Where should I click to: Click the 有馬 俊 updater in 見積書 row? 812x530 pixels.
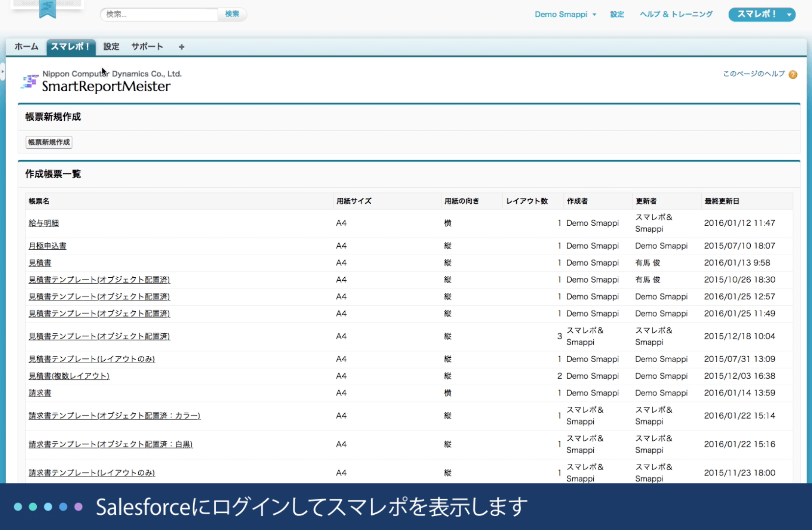648,263
